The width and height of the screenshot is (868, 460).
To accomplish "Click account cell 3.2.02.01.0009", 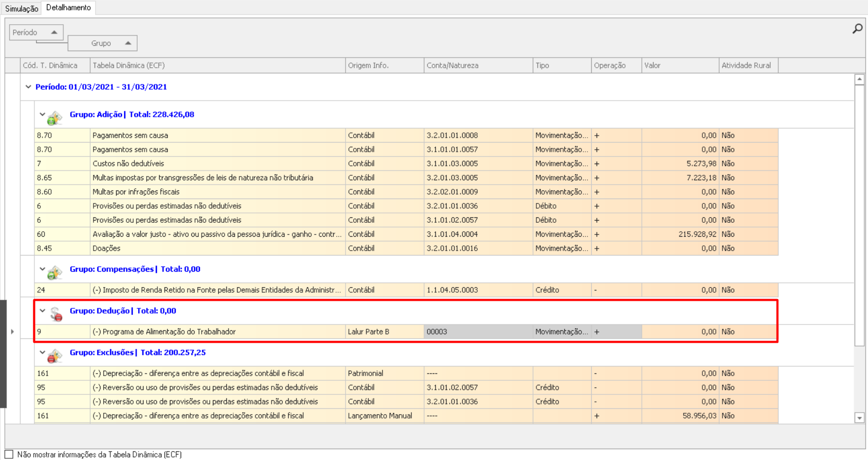I will [x=478, y=192].
